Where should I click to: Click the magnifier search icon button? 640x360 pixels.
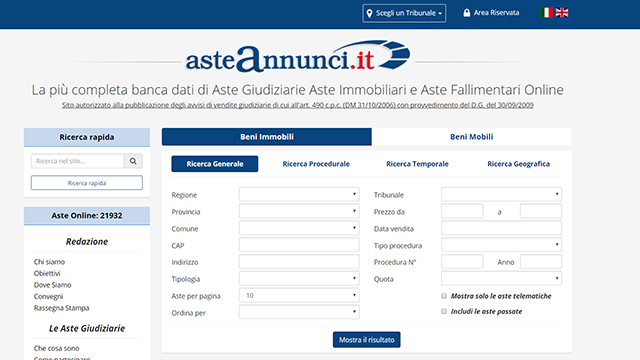click(x=133, y=161)
